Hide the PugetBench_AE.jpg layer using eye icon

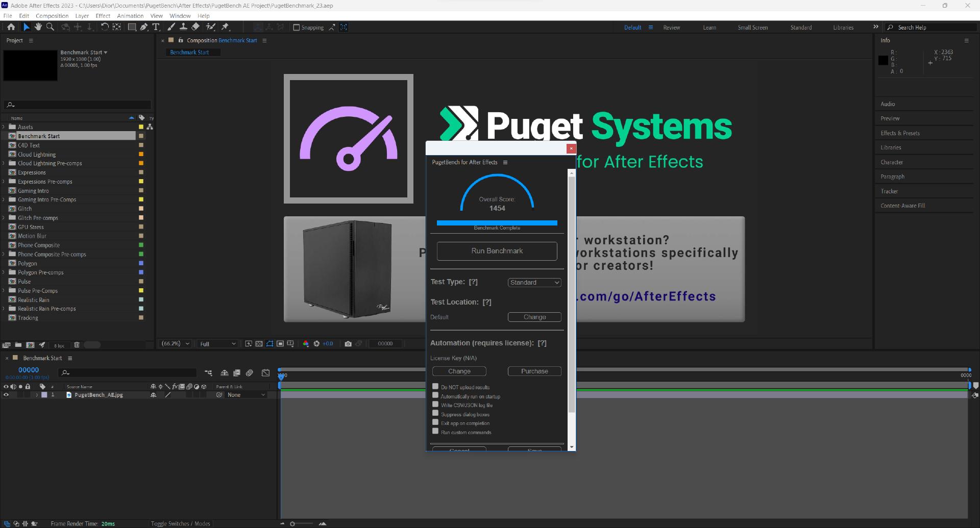6,395
